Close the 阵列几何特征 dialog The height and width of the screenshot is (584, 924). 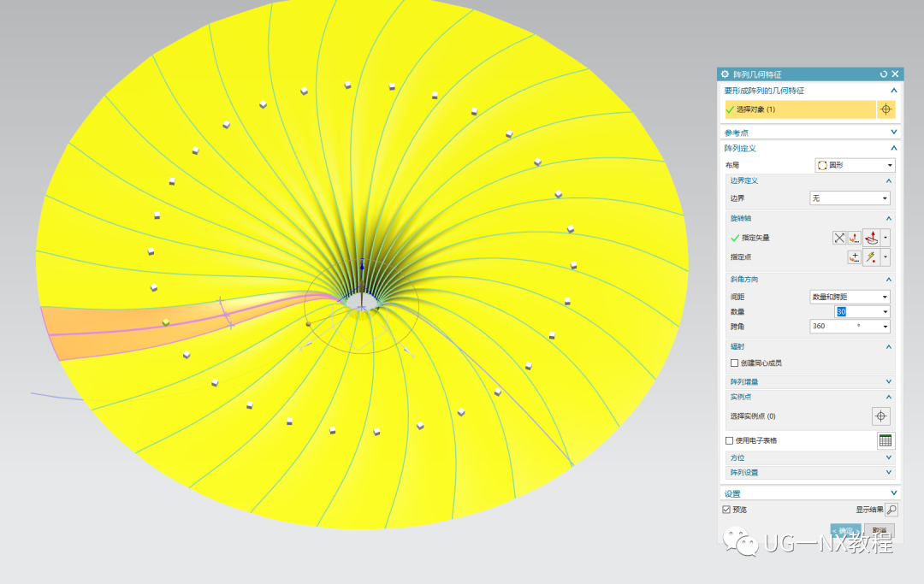tap(895, 74)
